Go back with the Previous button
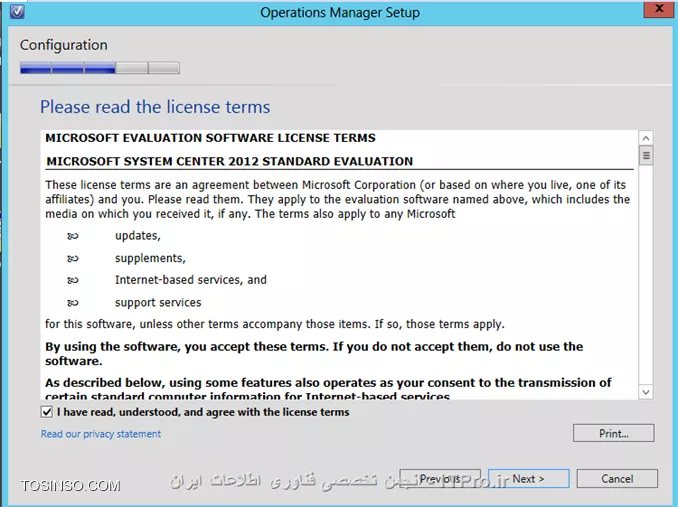678x507 pixels. (440, 478)
